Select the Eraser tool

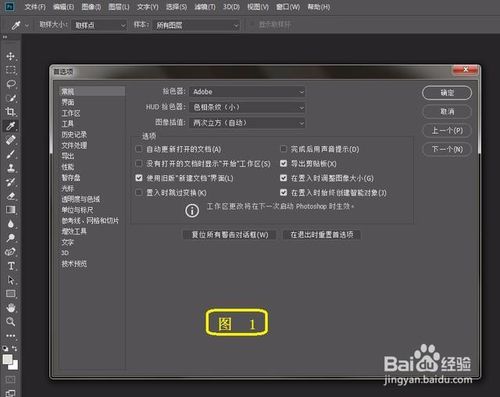click(11, 196)
